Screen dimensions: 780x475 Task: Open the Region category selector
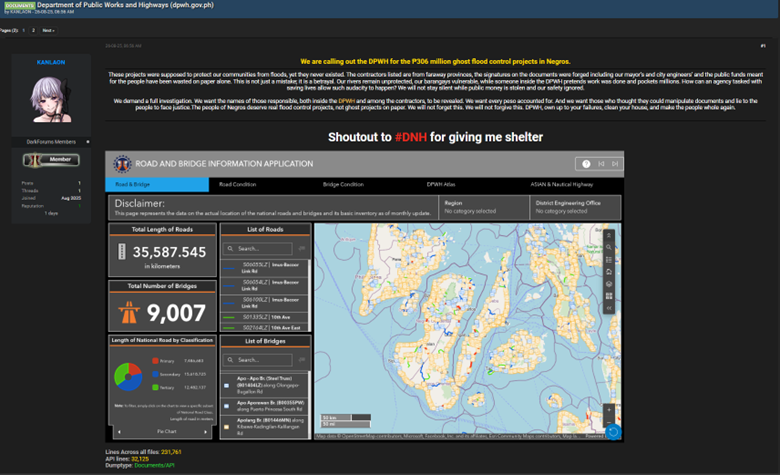pos(484,207)
